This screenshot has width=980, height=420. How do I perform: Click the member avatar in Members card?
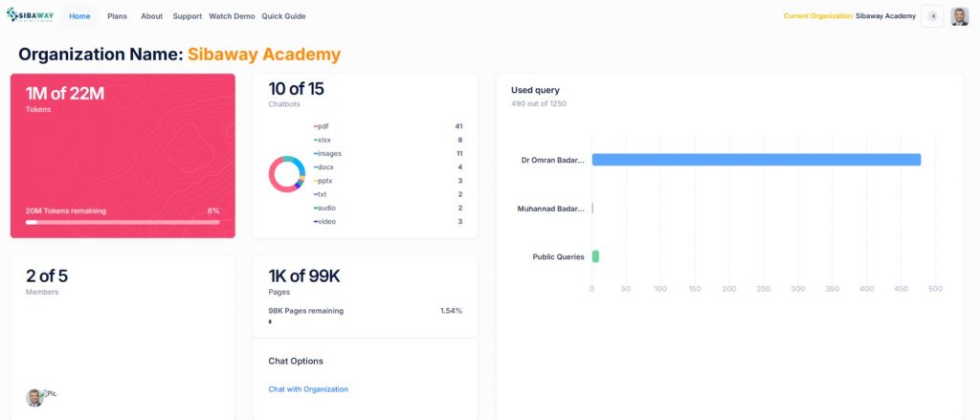[34, 397]
